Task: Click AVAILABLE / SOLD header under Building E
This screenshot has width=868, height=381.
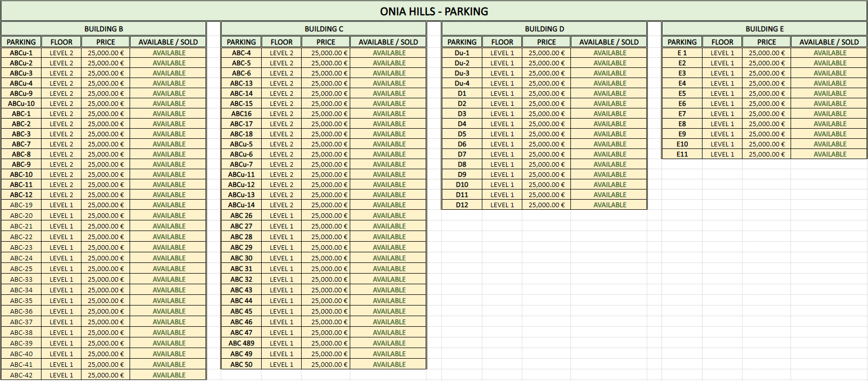Action: point(829,42)
